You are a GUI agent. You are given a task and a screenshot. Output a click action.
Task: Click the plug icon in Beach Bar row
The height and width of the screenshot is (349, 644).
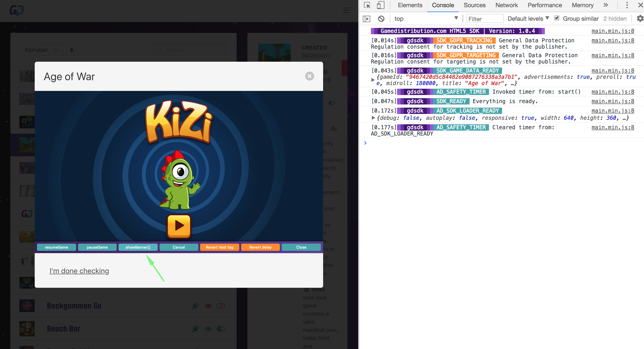(x=195, y=329)
